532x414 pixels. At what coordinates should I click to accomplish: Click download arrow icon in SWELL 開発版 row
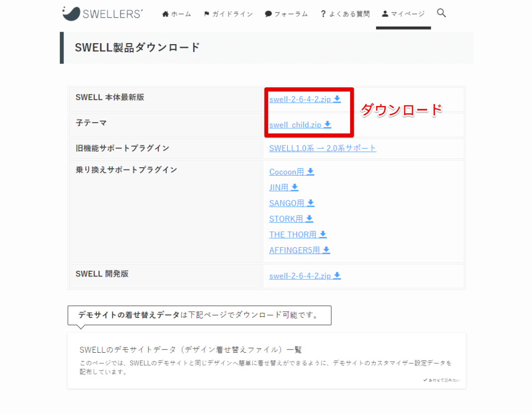(337, 275)
